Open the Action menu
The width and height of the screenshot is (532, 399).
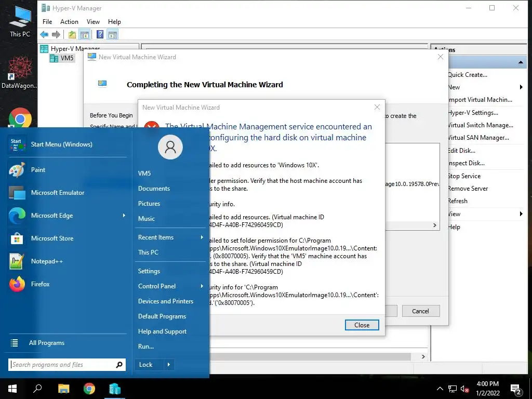click(x=69, y=22)
